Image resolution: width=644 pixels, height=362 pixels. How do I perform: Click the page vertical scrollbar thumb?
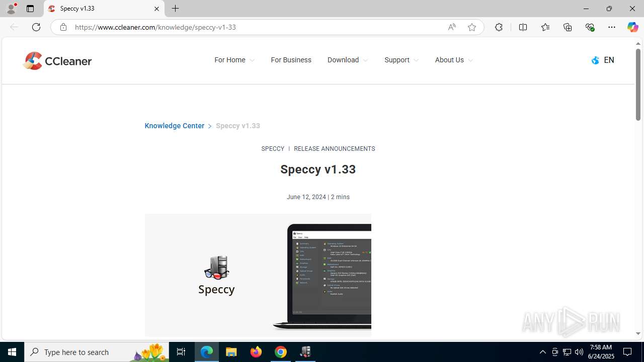638,84
